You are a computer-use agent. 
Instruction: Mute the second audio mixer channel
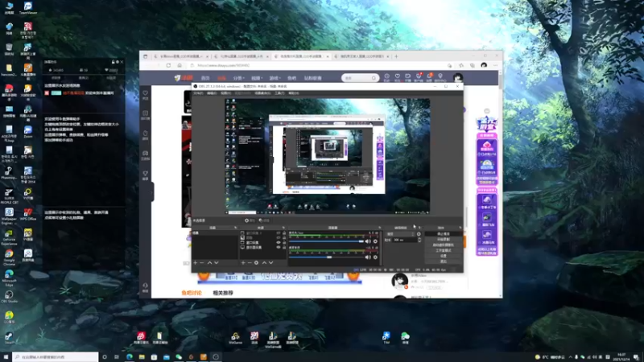(368, 257)
